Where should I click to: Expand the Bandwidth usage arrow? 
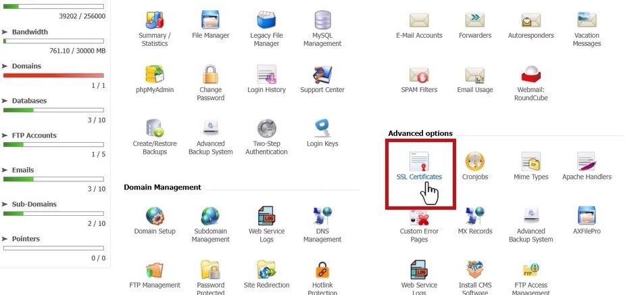[x=5, y=32]
